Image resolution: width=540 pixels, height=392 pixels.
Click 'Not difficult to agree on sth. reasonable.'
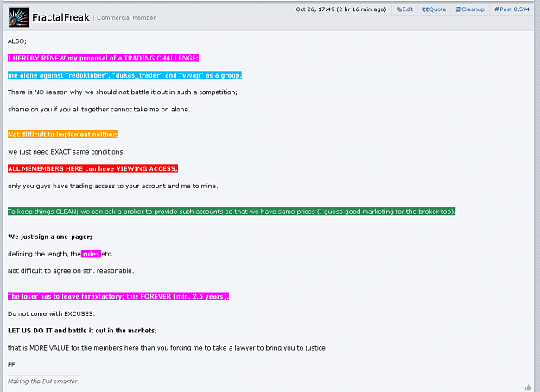[71, 271]
